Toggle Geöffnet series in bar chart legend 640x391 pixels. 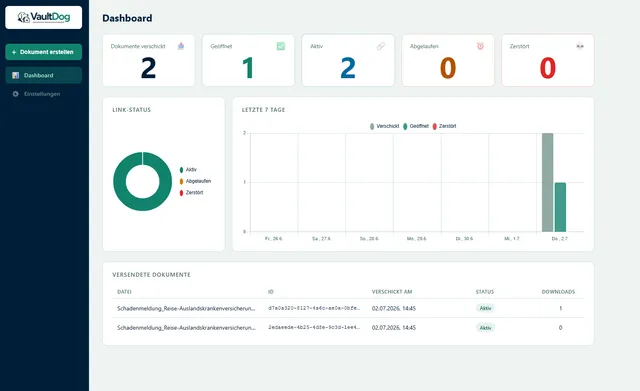pos(416,126)
